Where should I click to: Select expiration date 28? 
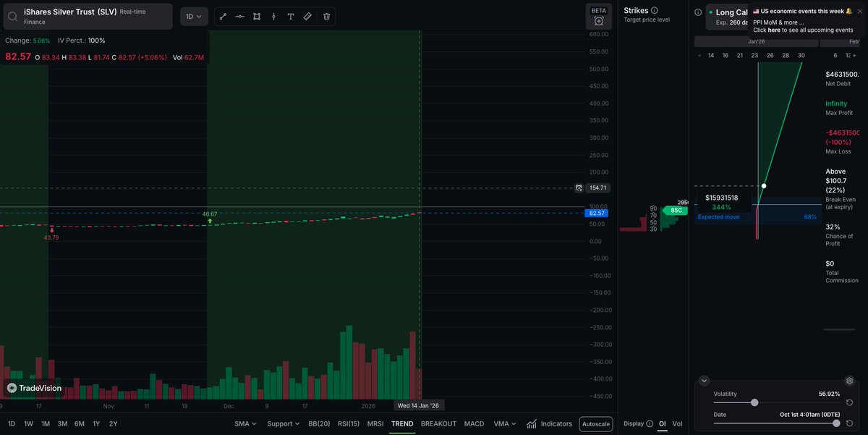tap(786, 56)
